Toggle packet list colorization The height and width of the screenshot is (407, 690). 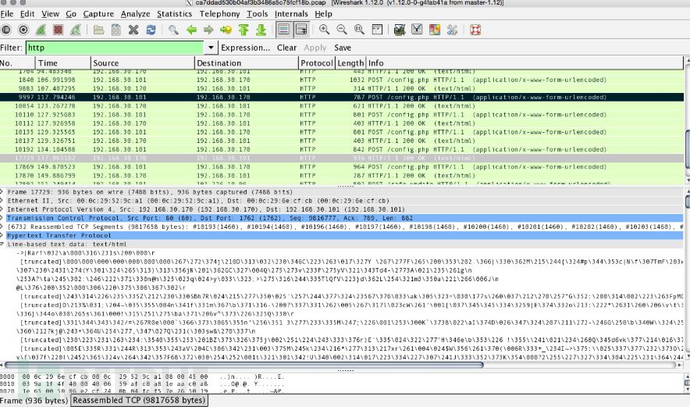click(284, 30)
